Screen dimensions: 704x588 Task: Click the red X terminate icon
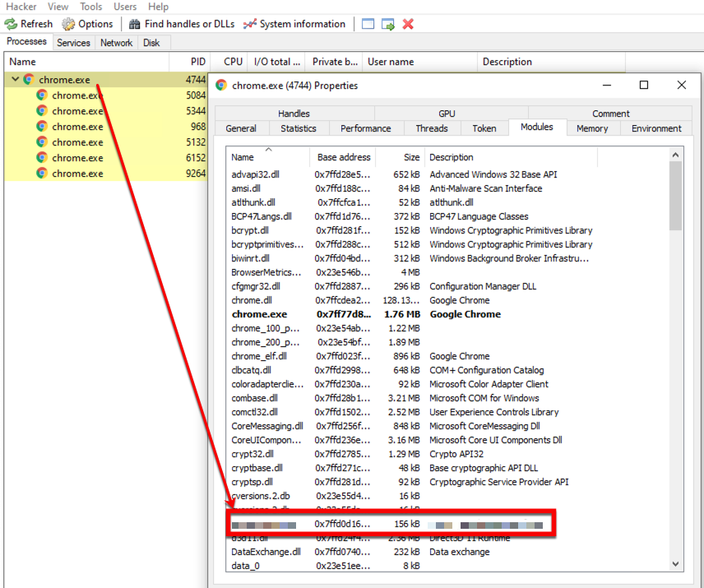click(x=408, y=24)
